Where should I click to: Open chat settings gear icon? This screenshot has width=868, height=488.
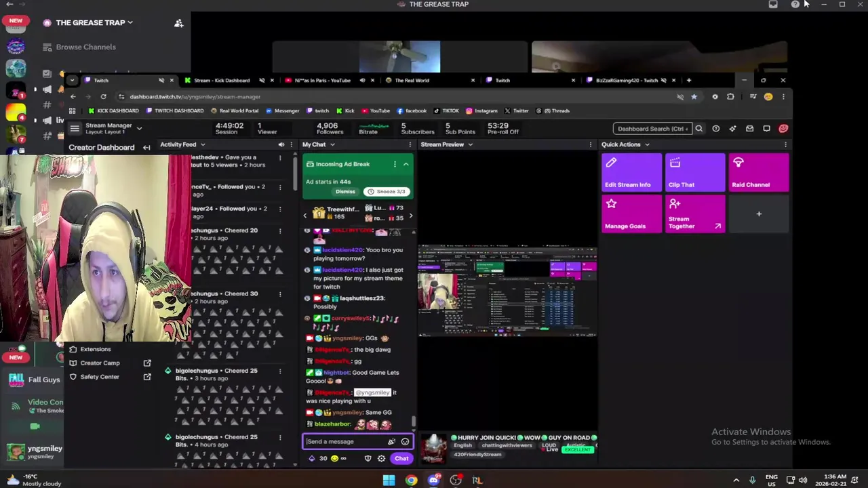click(x=381, y=458)
